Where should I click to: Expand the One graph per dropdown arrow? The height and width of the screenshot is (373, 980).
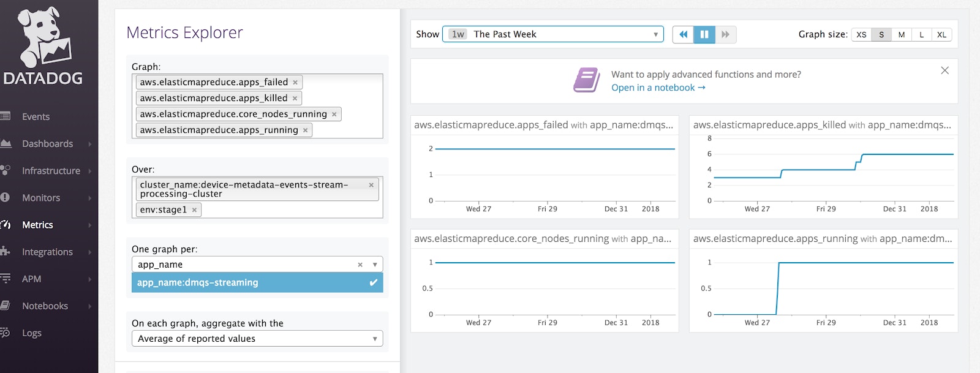pos(375,265)
